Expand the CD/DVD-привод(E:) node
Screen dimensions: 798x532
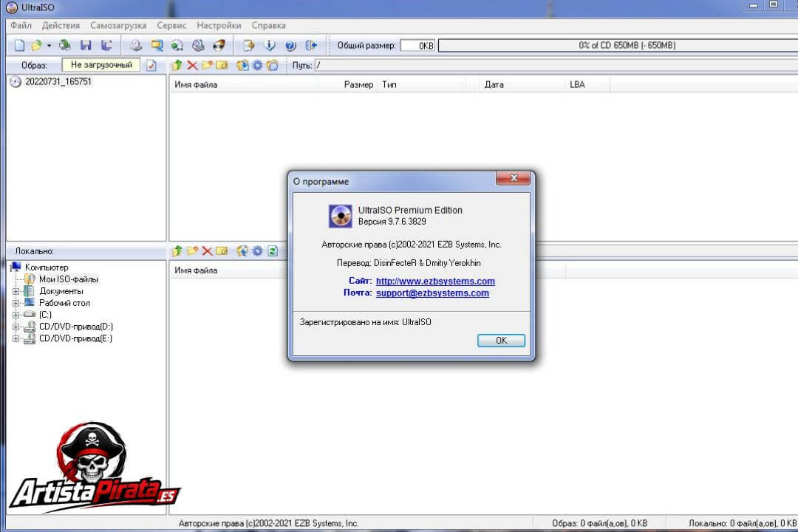tap(16, 338)
